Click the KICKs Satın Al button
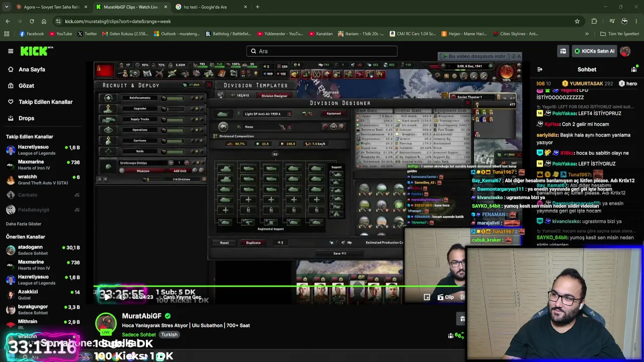 (594, 51)
